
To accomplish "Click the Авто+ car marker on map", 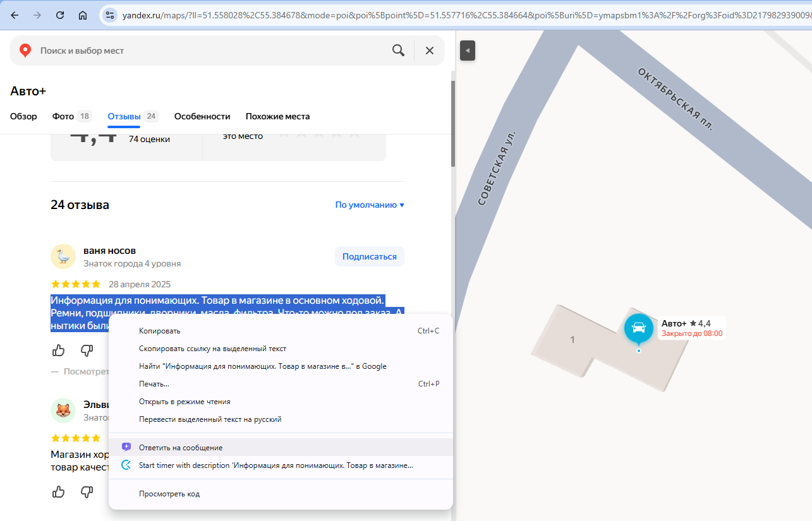I will coord(638,328).
